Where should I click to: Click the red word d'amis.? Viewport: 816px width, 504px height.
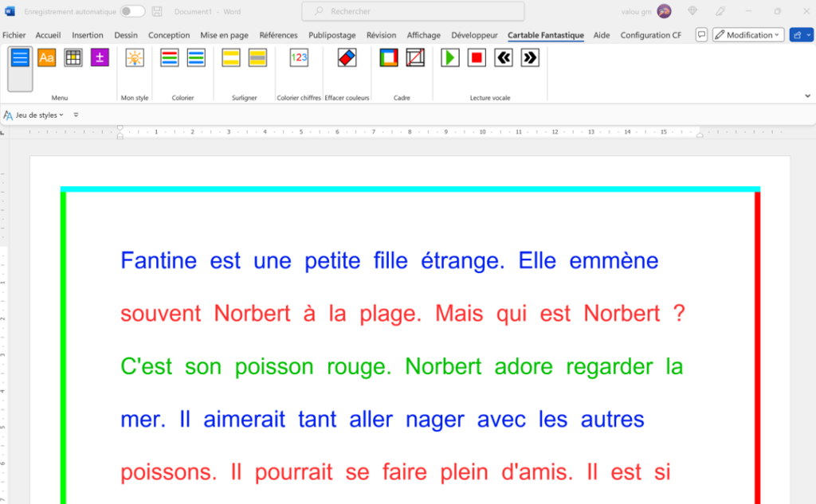(537, 472)
